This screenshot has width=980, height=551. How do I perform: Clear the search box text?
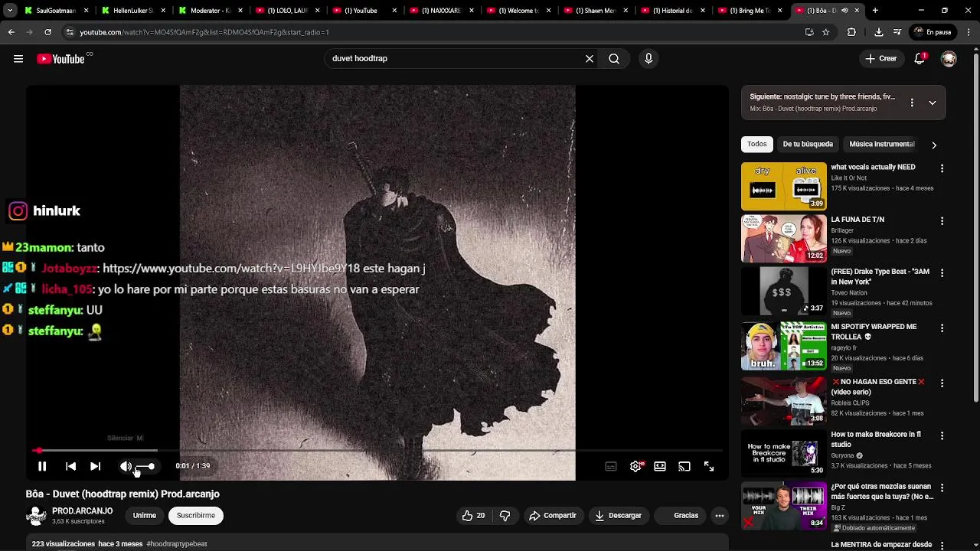590,59
